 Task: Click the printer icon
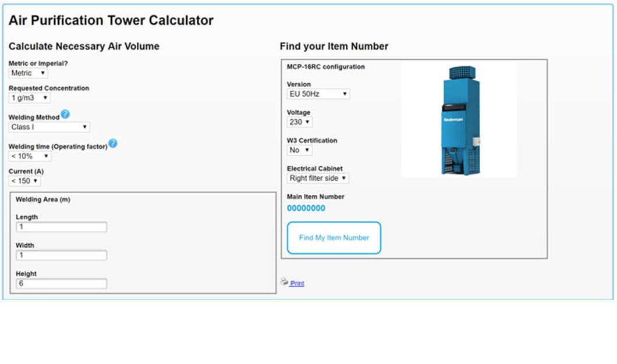click(284, 281)
